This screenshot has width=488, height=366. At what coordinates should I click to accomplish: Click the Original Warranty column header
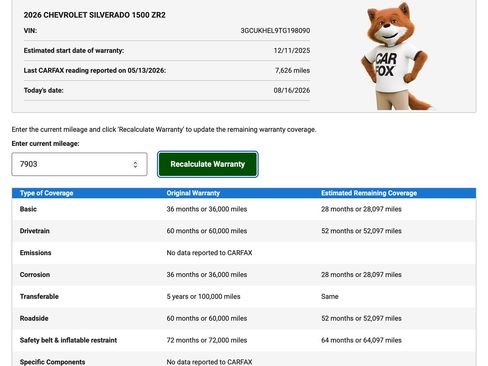193,193
